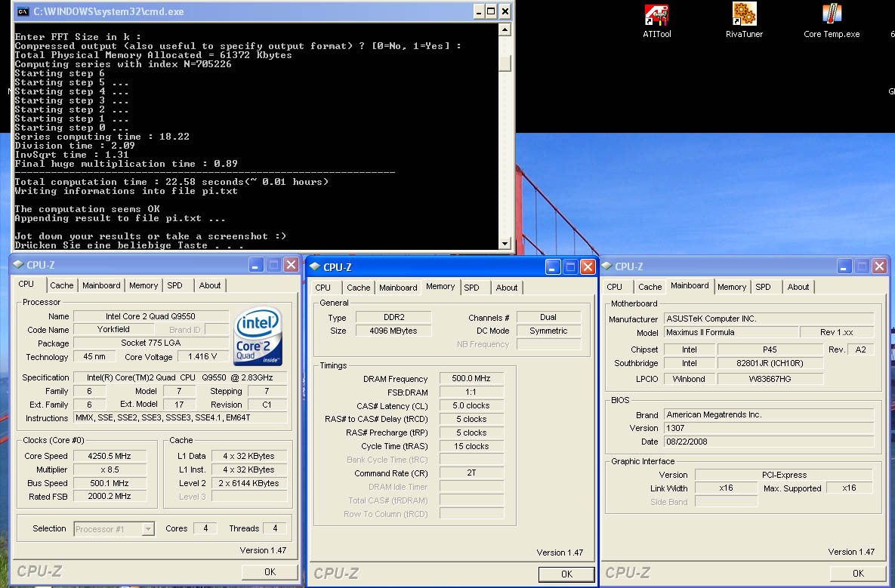Select CPU tab in right CPU-Z window
895x588 pixels.
(x=615, y=287)
